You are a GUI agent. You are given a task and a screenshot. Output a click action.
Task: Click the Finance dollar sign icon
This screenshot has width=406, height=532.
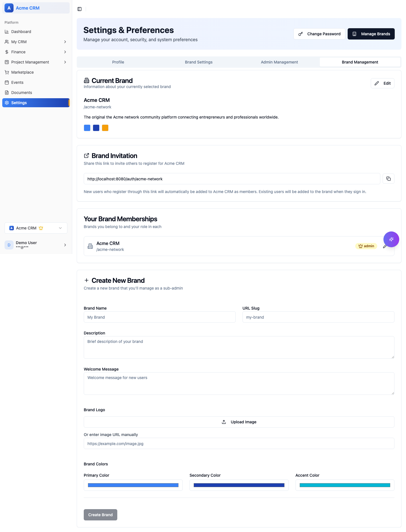click(x=7, y=52)
